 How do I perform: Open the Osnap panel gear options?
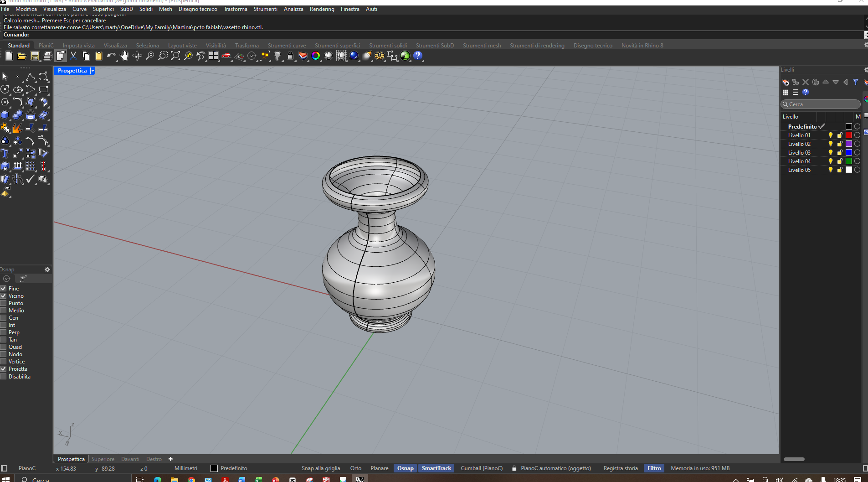(x=47, y=270)
